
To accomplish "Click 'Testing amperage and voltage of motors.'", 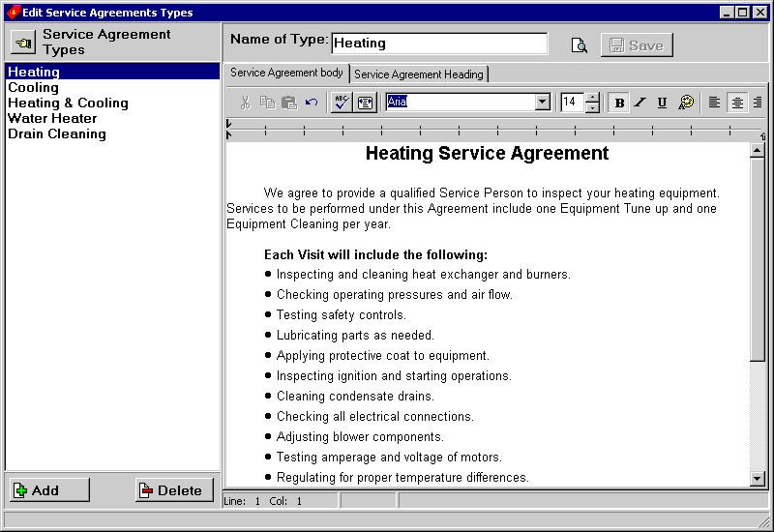I will (x=389, y=457).
